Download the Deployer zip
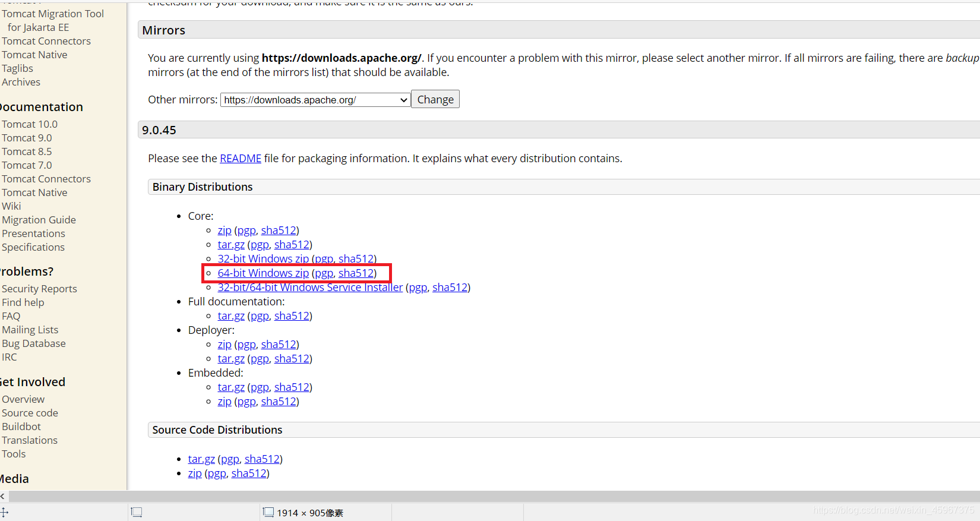 click(x=225, y=345)
